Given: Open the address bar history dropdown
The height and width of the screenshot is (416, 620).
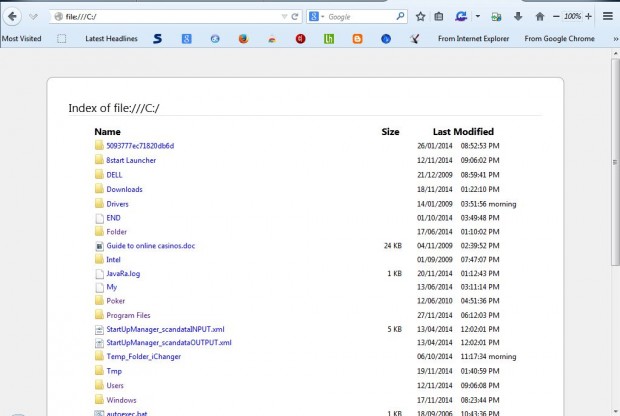Looking at the screenshot, I should pyautogui.click(x=284, y=17).
